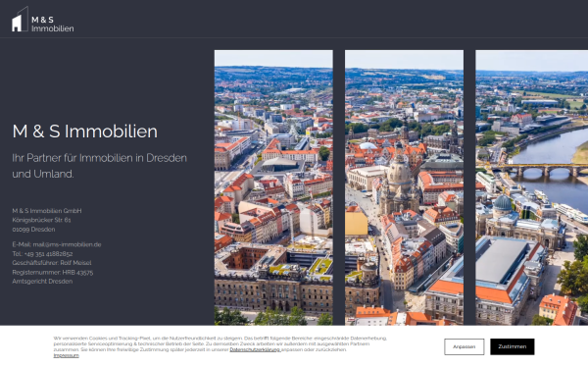The width and height of the screenshot is (588, 368).
Task: Click the M & S Immobilien main heading
Action: [84, 131]
